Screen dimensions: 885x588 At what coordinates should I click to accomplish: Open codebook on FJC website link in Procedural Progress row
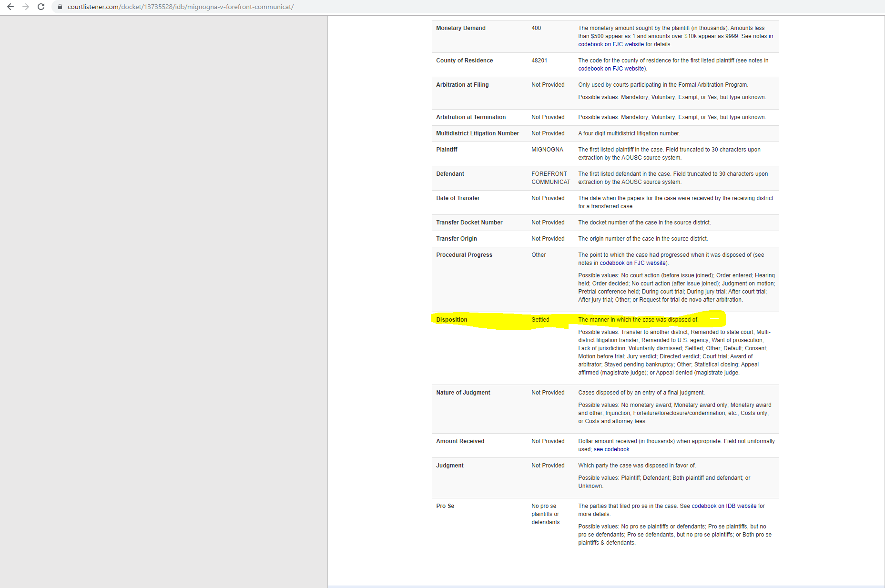pos(632,263)
